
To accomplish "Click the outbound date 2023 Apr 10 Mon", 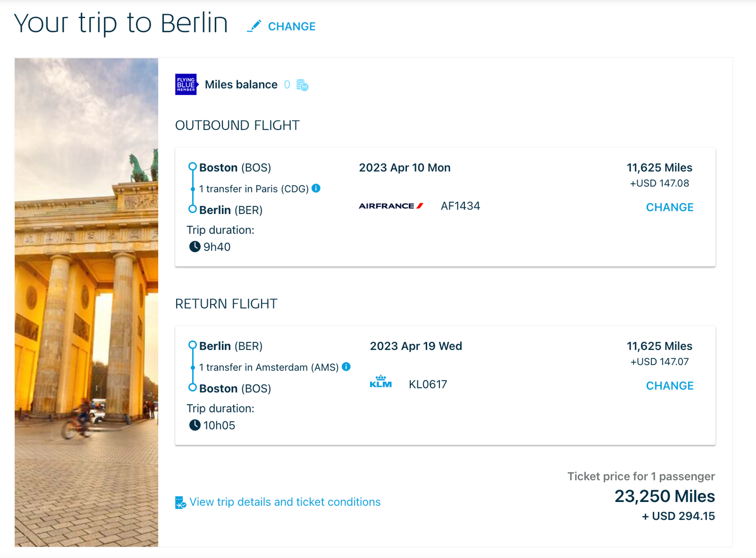I will pyautogui.click(x=405, y=168).
